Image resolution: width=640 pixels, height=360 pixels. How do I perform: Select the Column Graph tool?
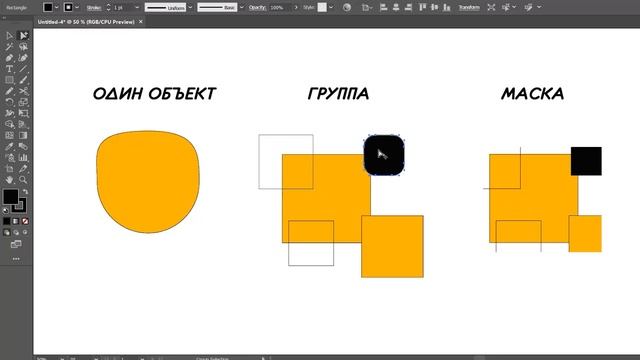[x=23, y=158]
